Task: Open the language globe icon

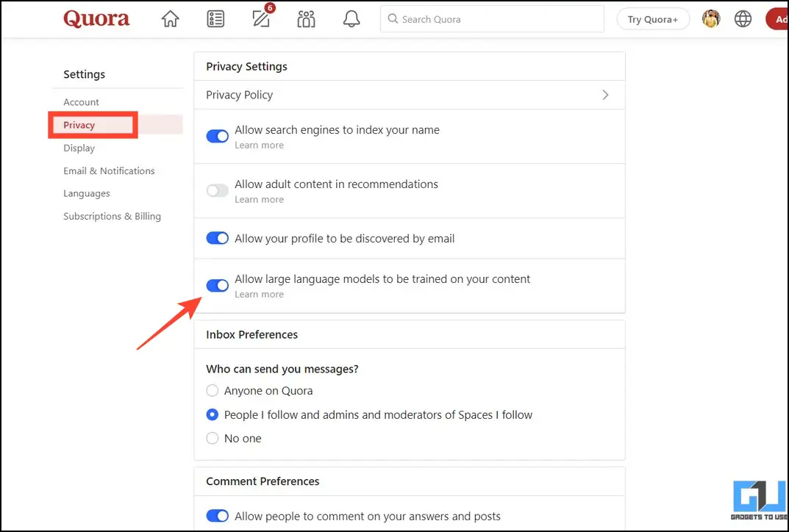Action: pyautogui.click(x=743, y=19)
